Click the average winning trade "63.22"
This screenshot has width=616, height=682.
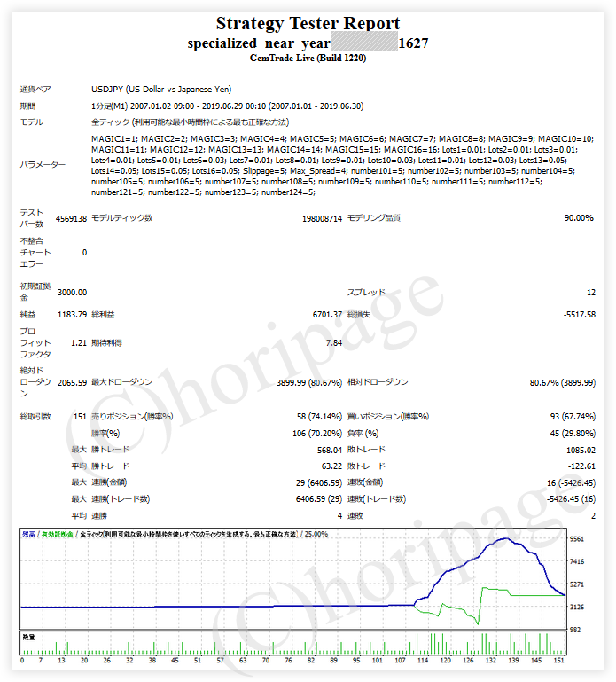331,466
